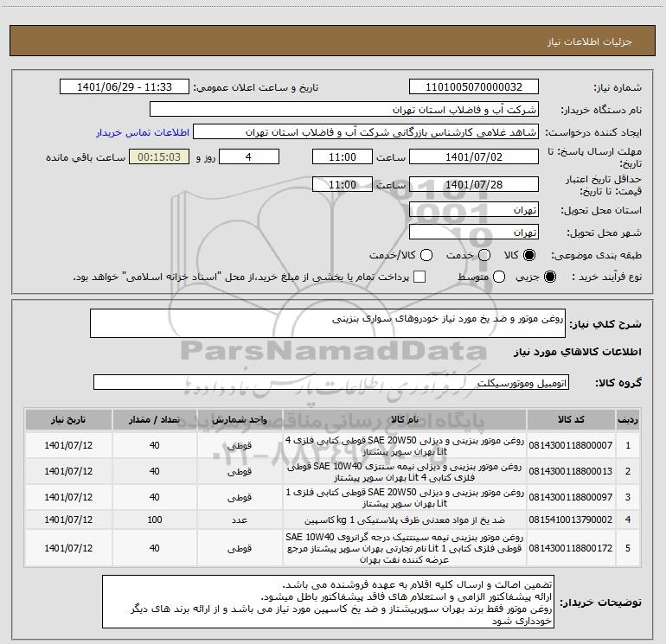Click the row 3 product name SAE 20W50 1 Lit

405,498
